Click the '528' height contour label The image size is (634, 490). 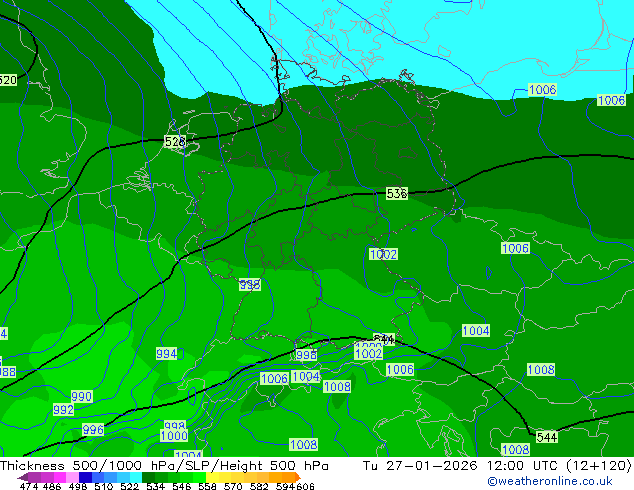(x=175, y=142)
